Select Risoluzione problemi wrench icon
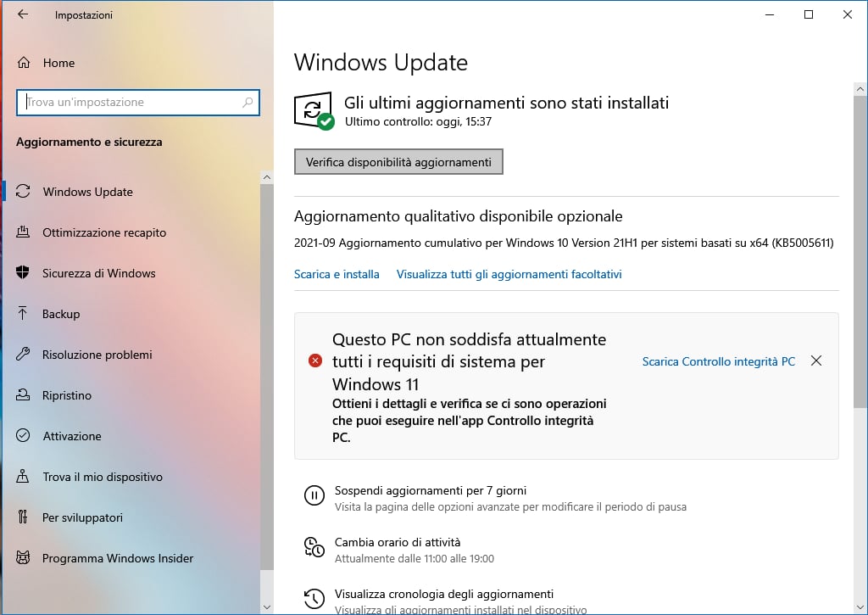Viewport: 868px width, 615px height. (23, 354)
